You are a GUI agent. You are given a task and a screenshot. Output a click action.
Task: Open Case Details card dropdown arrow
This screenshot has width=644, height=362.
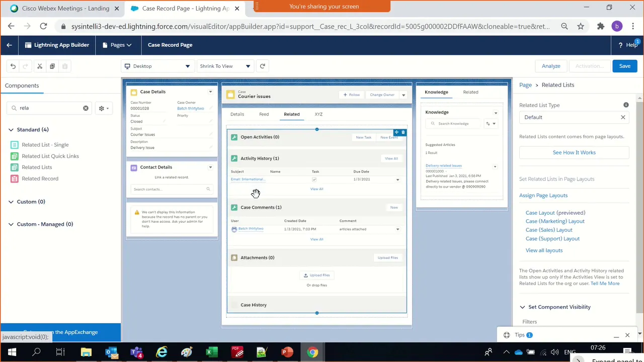pos(210,92)
